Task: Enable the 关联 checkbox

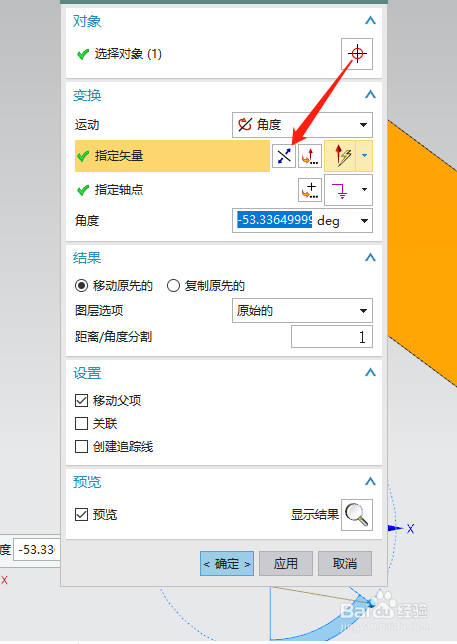Action: coord(81,423)
